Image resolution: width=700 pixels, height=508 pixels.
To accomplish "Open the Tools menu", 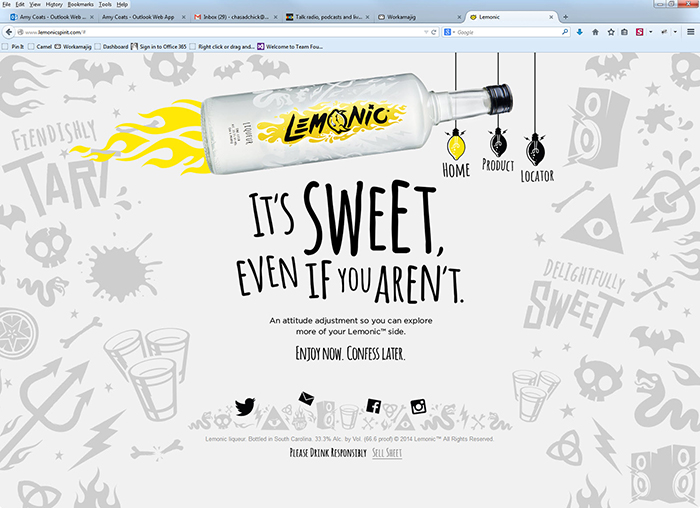I will pyautogui.click(x=105, y=4).
